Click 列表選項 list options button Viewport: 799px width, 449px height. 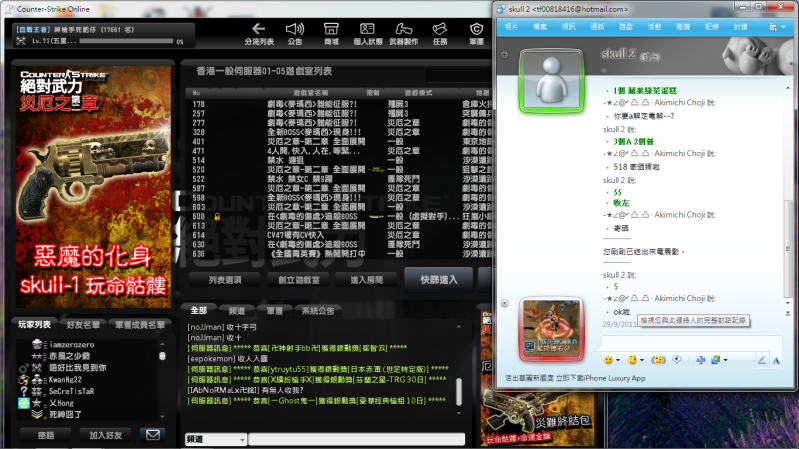(x=225, y=280)
